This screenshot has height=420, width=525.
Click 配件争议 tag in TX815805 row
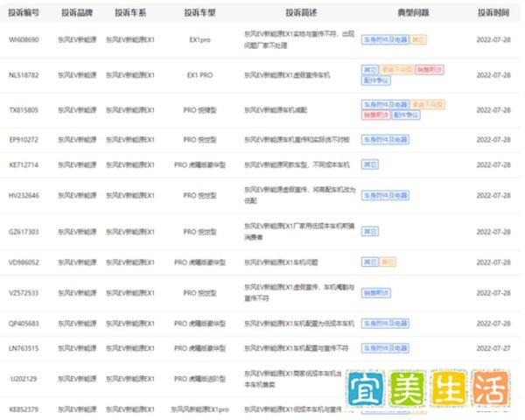point(406,115)
